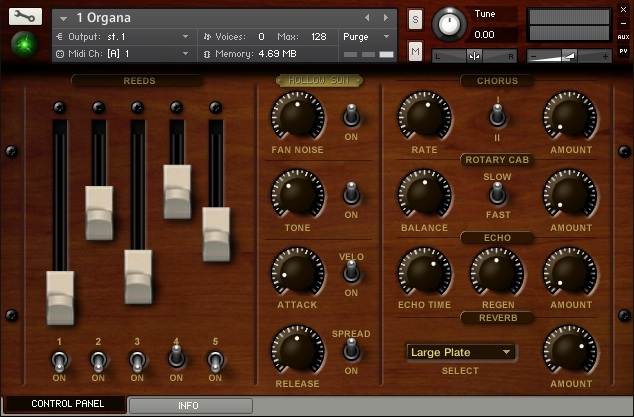Click reed 1 drawbar slider handle
The image size is (634, 417).
tap(60, 298)
